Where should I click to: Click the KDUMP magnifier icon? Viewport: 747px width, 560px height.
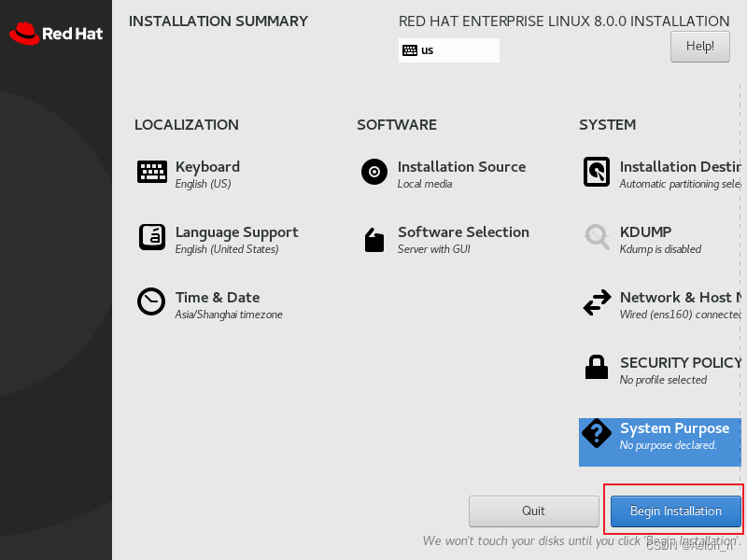597,237
